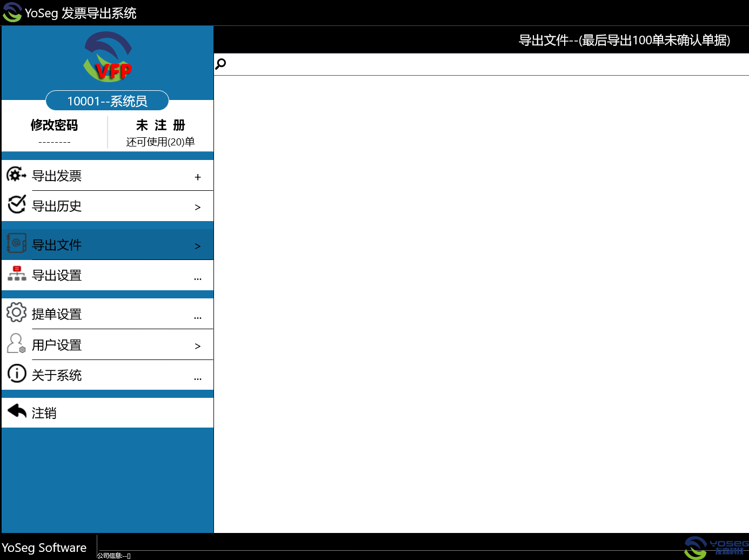Click the 10001--系统员 user badge
Viewport: 749px width, 560px height.
pos(107,101)
